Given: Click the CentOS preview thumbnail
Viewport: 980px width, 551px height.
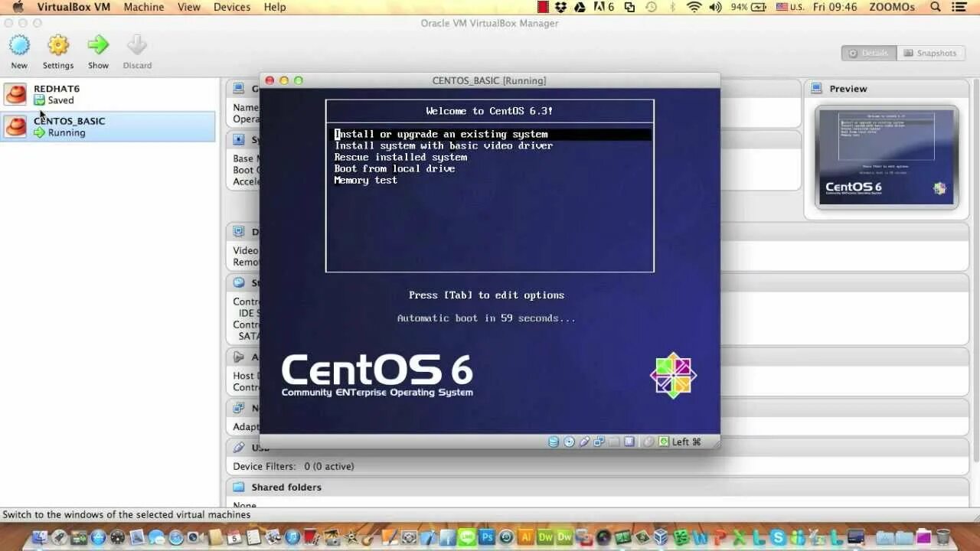Looking at the screenshot, I should pyautogui.click(x=887, y=157).
